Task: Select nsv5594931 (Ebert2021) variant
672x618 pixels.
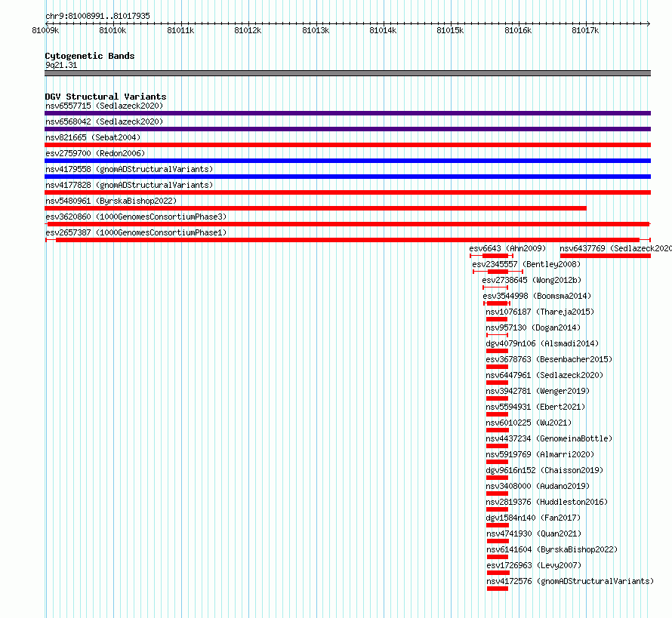Action: pyautogui.click(x=535, y=407)
